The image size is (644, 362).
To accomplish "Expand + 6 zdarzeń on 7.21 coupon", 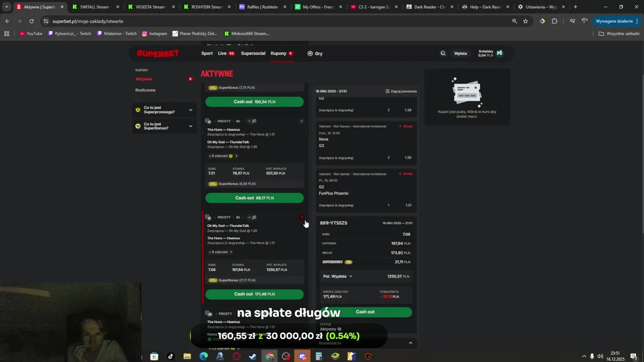I will point(223,156).
